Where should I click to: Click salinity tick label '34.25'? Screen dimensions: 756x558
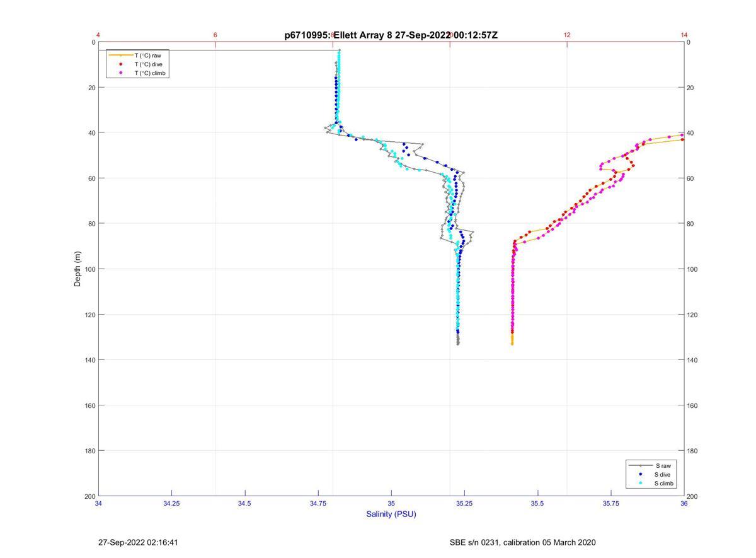tap(171, 503)
